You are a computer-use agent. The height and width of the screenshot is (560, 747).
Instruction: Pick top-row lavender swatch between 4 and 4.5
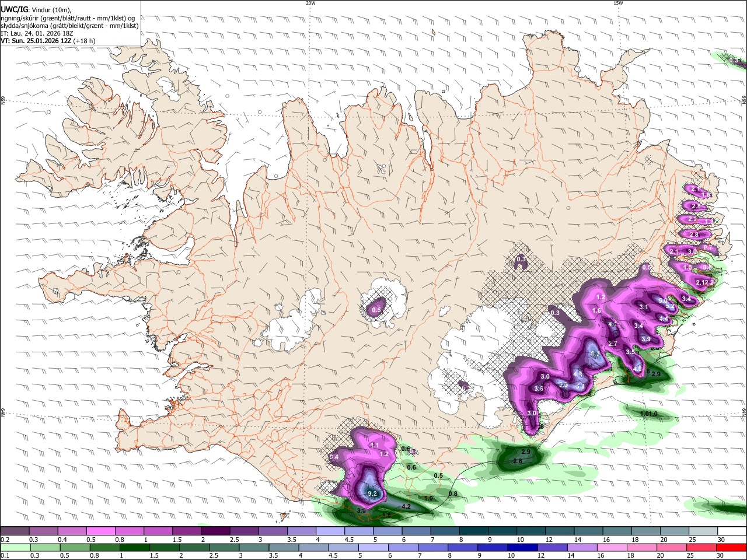click(330, 531)
